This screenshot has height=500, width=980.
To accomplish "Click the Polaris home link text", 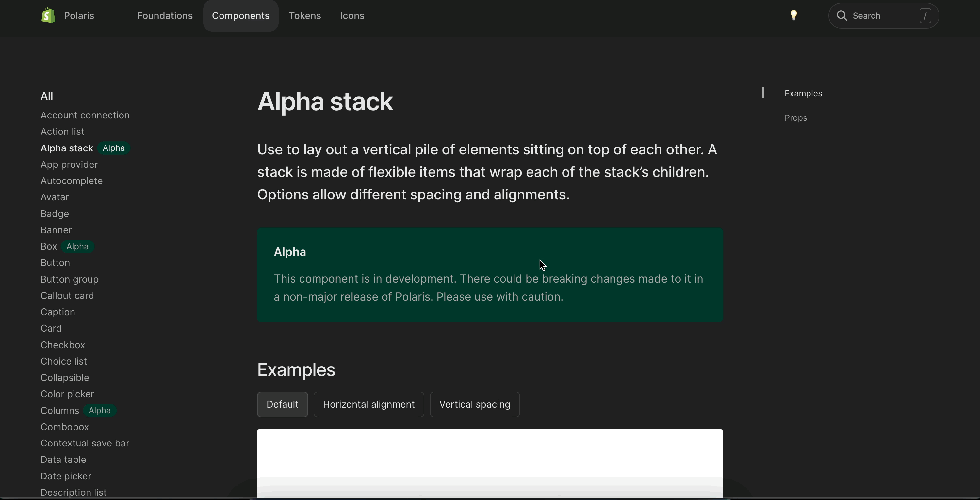I will (79, 16).
